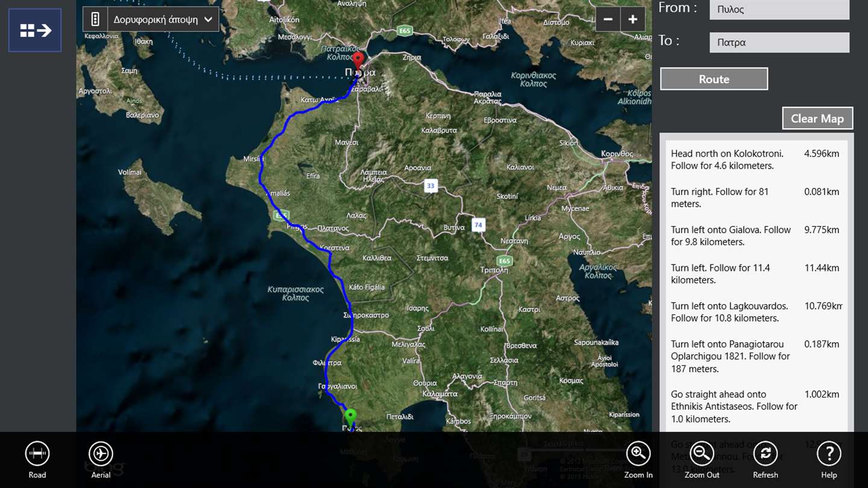Screen dimensions: 868x488
Task: Click the Route button
Action: [714, 79]
